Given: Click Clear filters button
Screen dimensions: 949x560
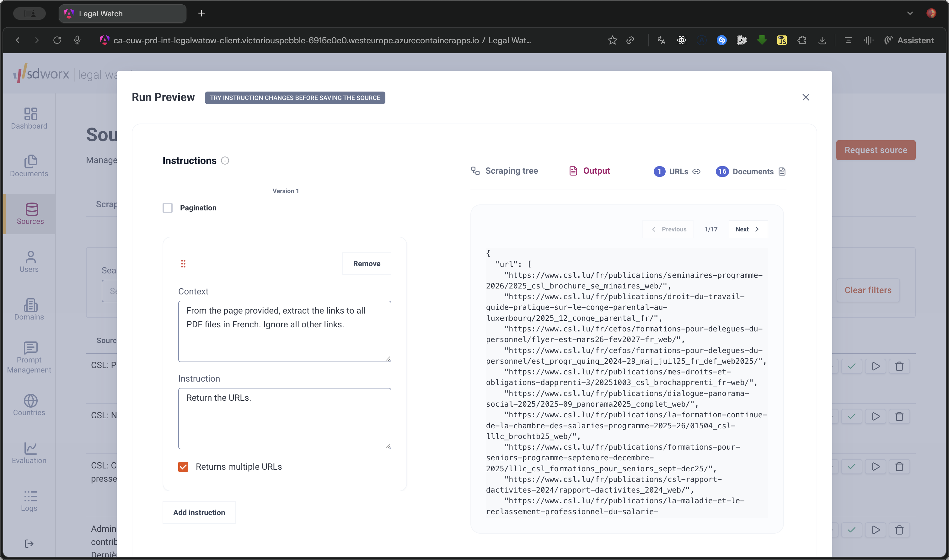Looking at the screenshot, I should (868, 290).
